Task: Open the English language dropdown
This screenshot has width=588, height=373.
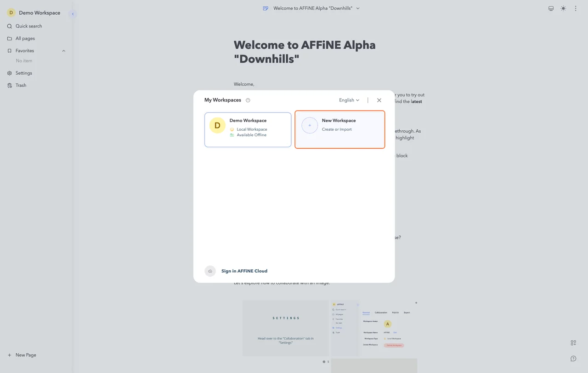Action: coord(349,100)
